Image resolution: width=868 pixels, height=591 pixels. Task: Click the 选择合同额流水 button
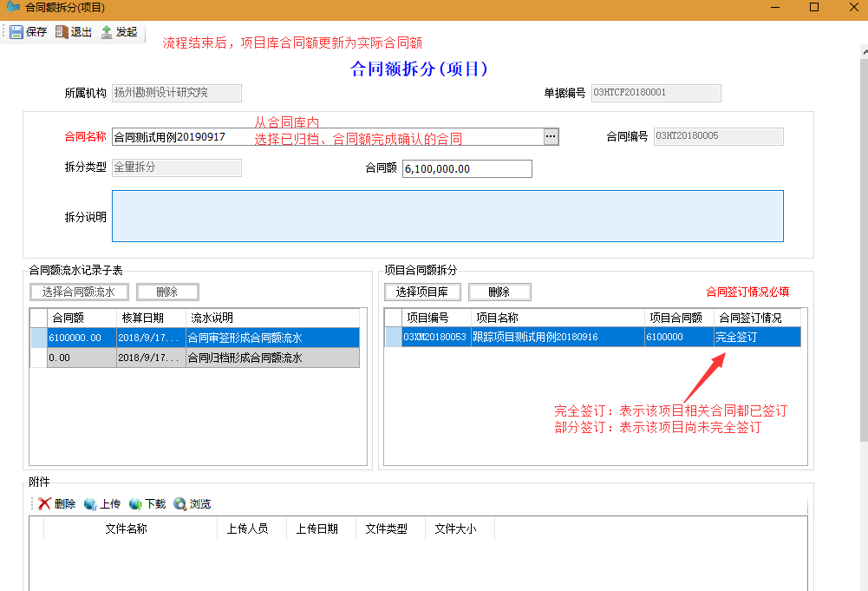click(79, 292)
